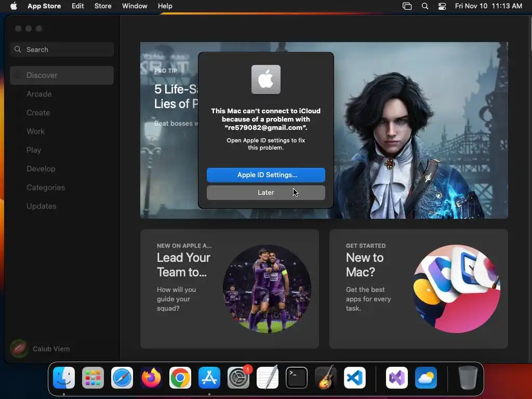The width and height of the screenshot is (532, 399).
Task: Launch Terminal from the Dock
Action: 297,378
